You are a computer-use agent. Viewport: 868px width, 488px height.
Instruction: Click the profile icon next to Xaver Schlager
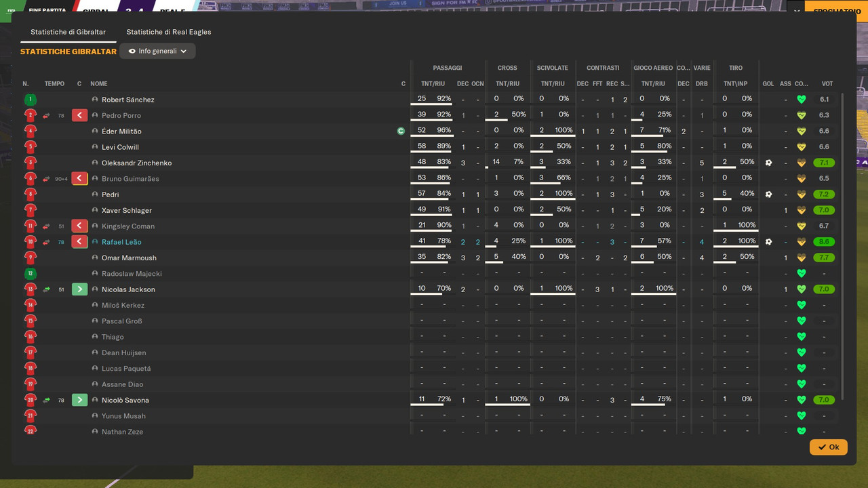coord(96,211)
